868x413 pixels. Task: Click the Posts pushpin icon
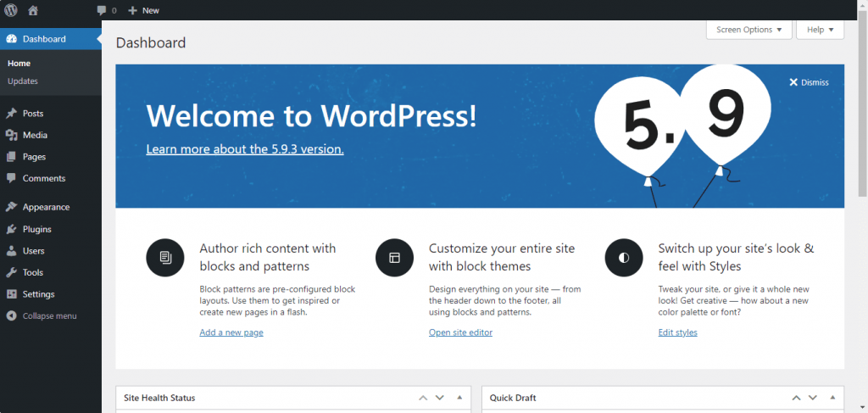[11, 114]
